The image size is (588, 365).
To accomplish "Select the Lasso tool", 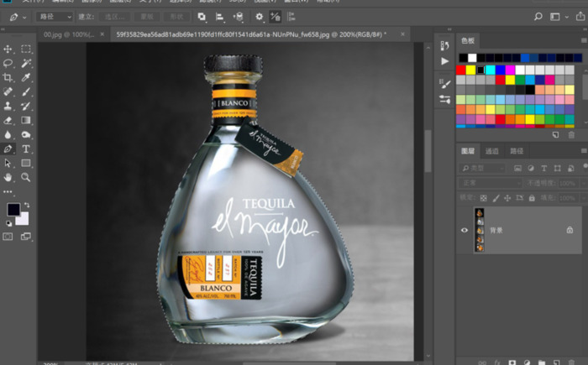I will (8, 63).
